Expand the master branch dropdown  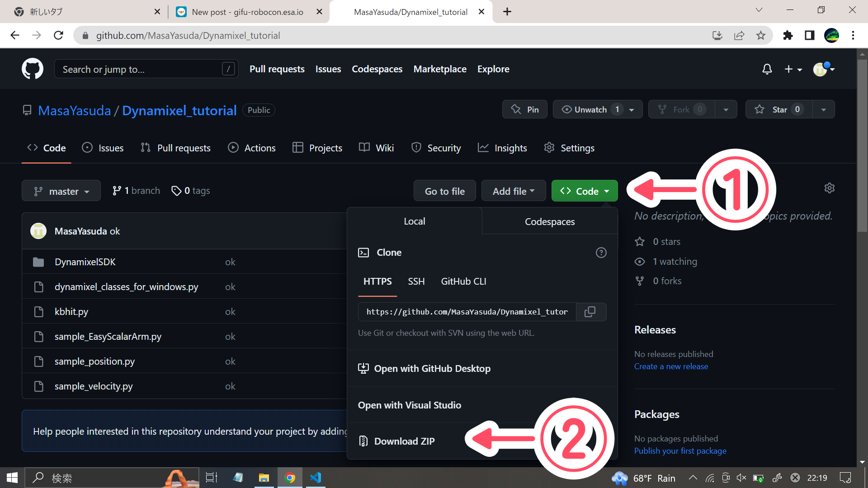point(61,191)
